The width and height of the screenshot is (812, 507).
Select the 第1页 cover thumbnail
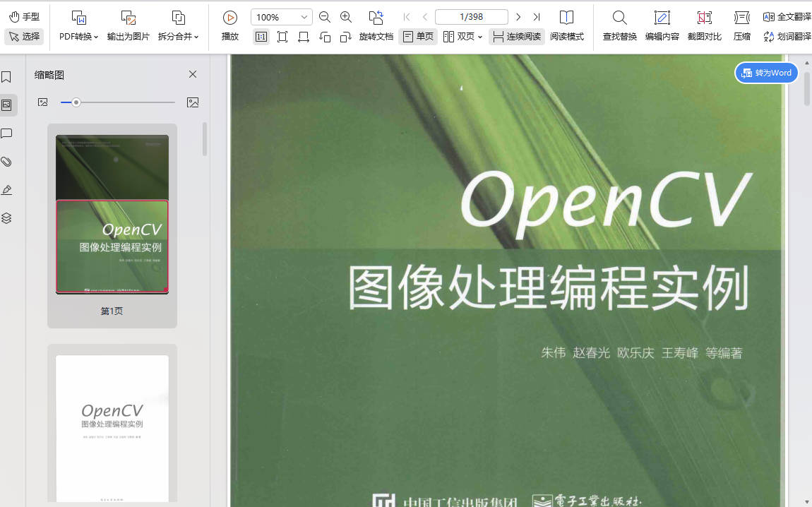click(x=112, y=215)
